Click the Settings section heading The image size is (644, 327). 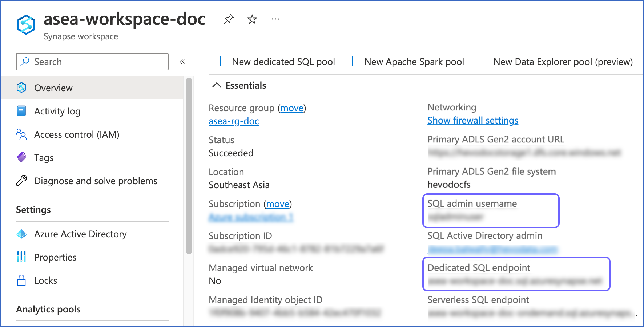(x=33, y=210)
